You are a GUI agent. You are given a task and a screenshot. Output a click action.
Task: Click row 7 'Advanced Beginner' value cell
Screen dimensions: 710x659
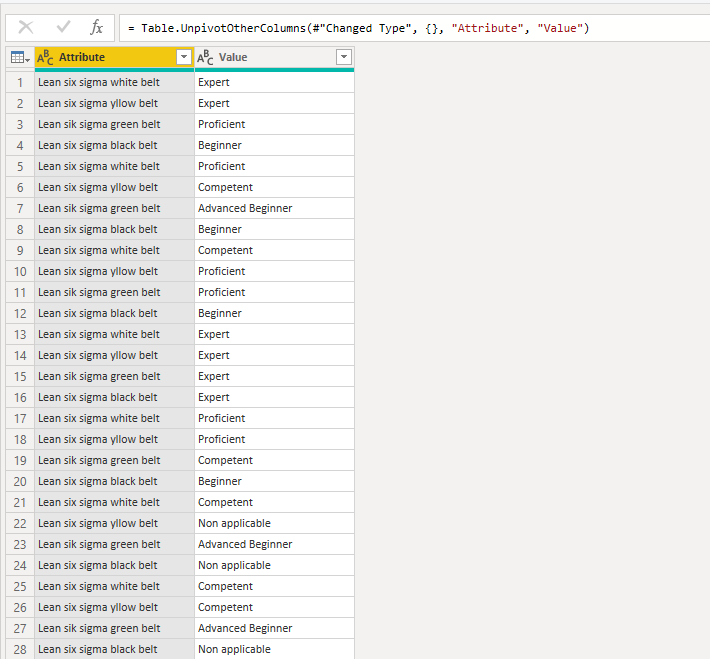[x=274, y=208]
